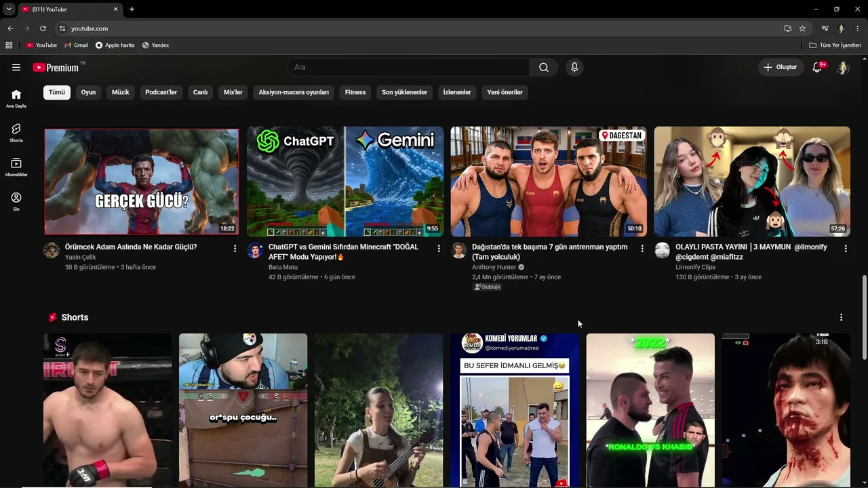Bookmark this page with the star icon
The width and height of the screenshot is (868, 488).
[802, 28]
